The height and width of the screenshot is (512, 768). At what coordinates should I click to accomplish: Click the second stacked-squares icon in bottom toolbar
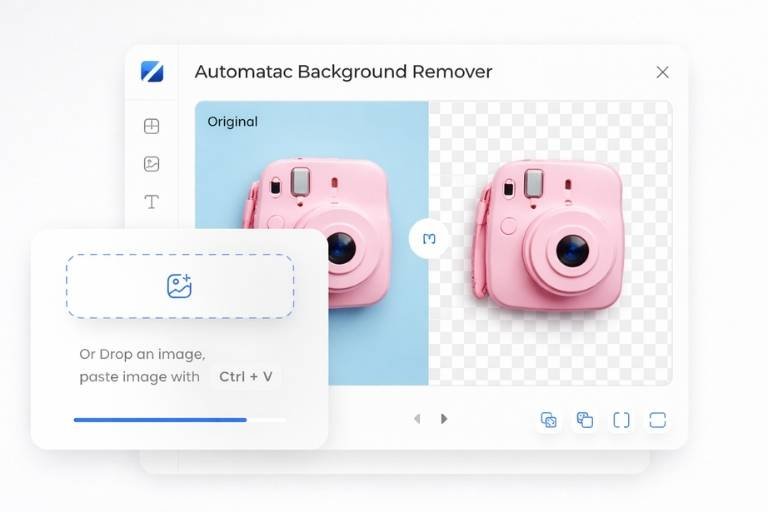coord(585,420)
